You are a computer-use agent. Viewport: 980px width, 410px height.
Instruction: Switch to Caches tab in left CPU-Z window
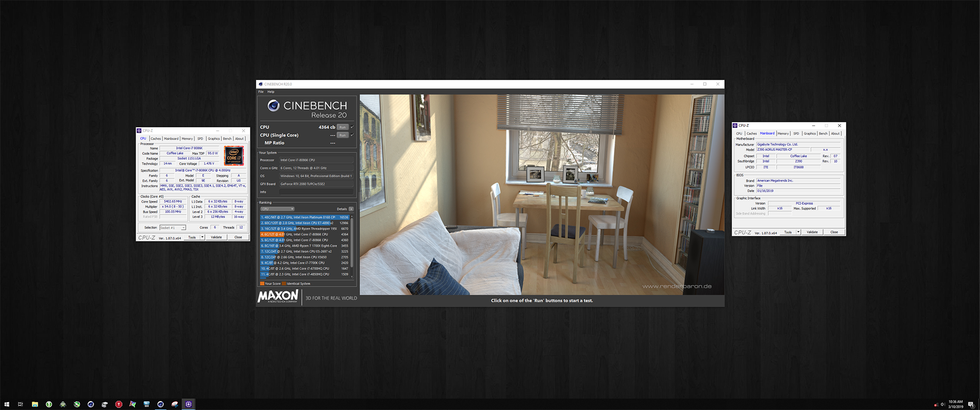(x=156, y=139)
